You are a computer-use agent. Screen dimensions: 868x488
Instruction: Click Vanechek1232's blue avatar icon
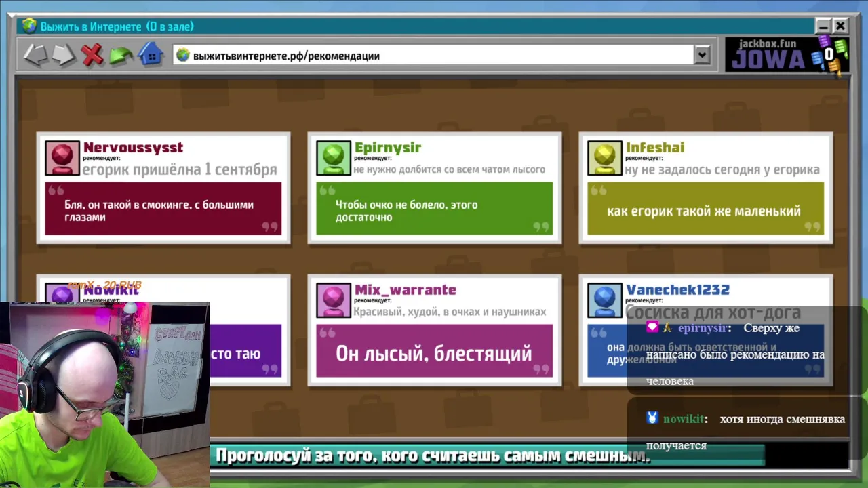pos(604,300)
